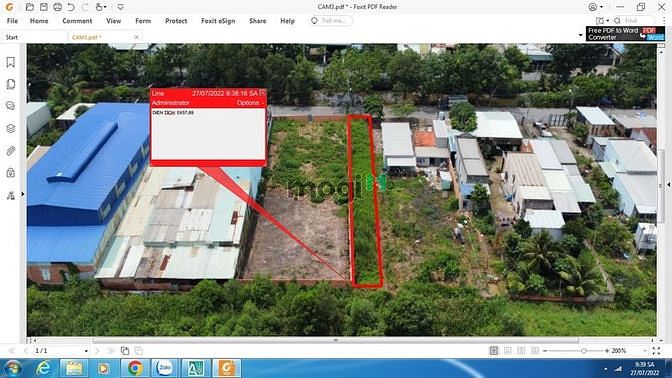Click the Tell me search box
This screenshot has height=378, width=672.
coord(331,21)
